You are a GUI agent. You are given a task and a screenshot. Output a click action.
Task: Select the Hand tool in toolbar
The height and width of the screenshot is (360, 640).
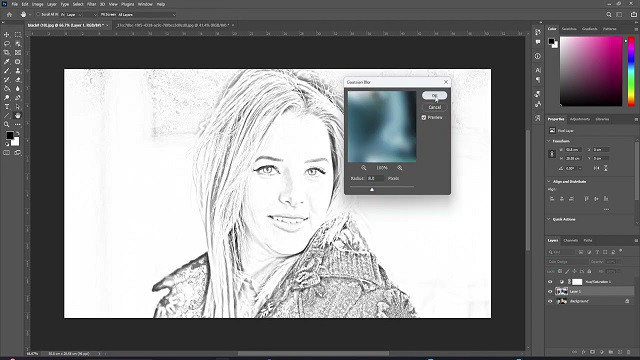[x=18, y=116]
